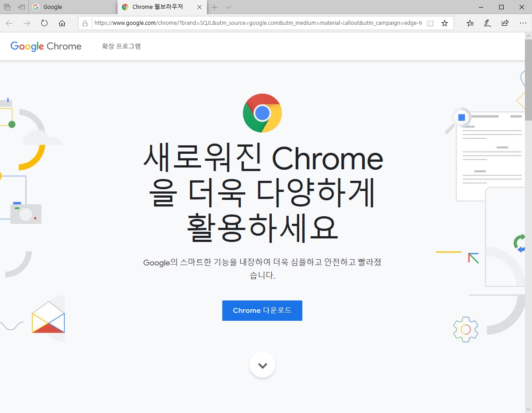Open the settings and more menu
This screenshot has width=532, height=413.
click(523, 23)
